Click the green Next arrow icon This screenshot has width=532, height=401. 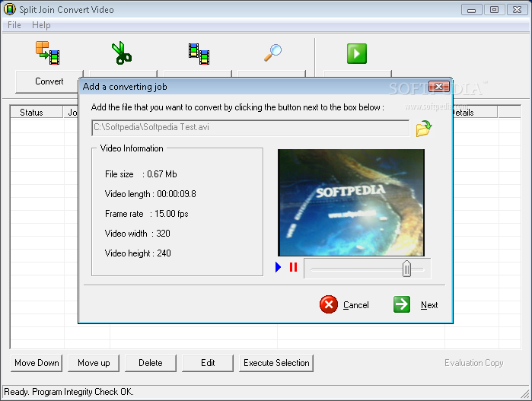402,304
